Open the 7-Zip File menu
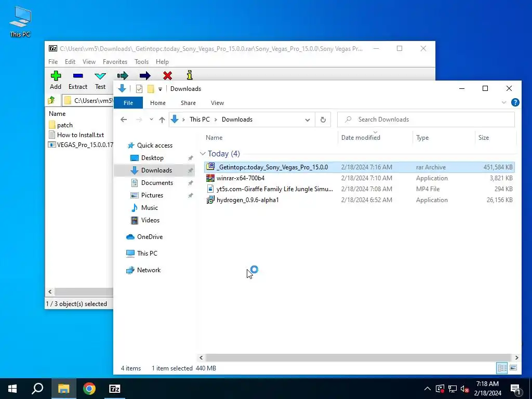The width and height of the screenshot is (532, 399). (53, 62)
